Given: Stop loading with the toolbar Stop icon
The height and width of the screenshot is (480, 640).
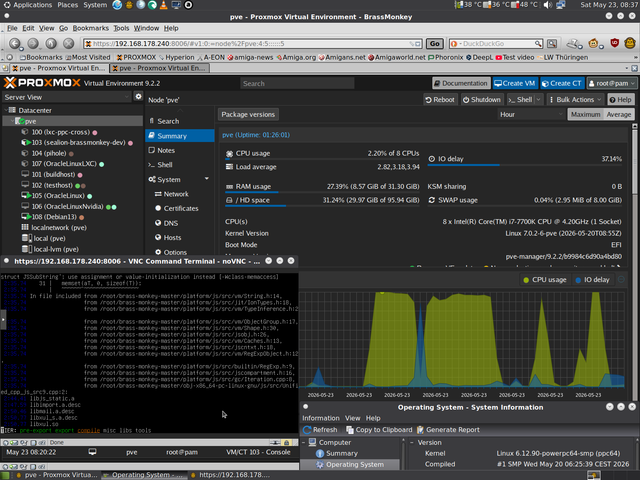Looking at the screenshot, I should pyautogui.click(x=69, y=43).
